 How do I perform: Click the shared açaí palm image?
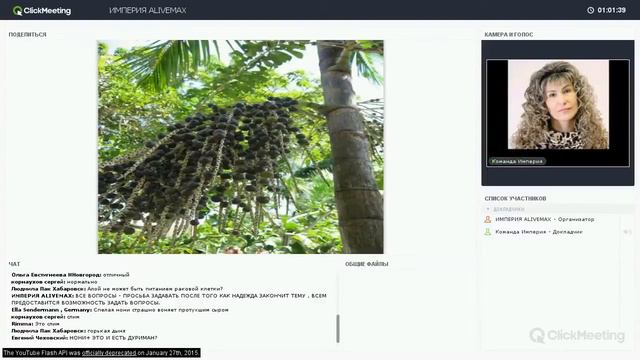point(240,147)
